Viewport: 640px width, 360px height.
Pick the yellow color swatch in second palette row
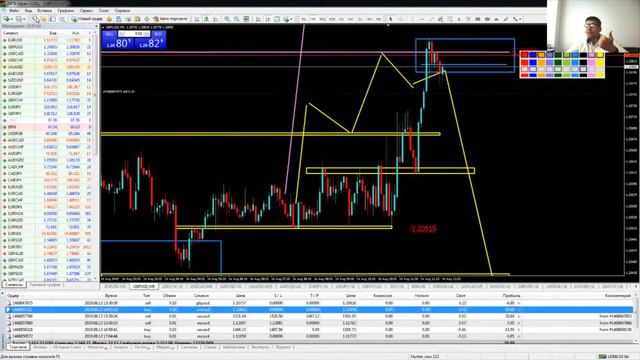[600, 62]
